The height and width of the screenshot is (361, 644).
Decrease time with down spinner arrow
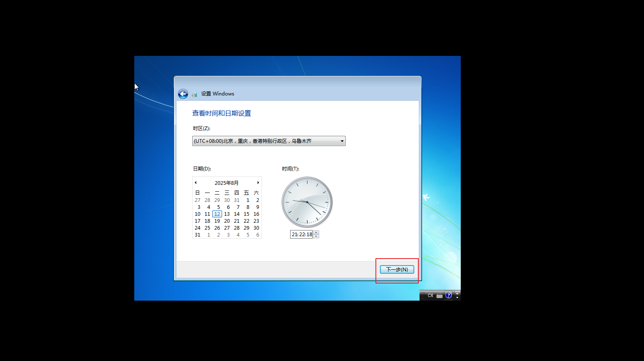(x=316, y=237)
